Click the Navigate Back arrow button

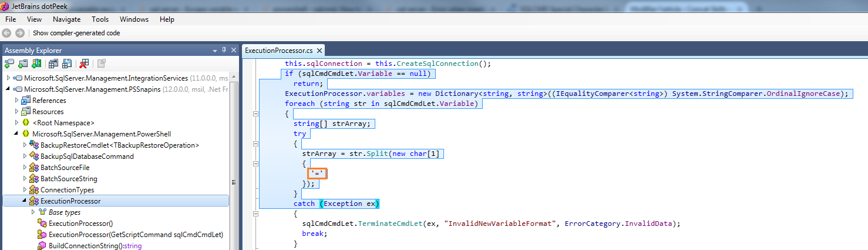pos(7,33)
